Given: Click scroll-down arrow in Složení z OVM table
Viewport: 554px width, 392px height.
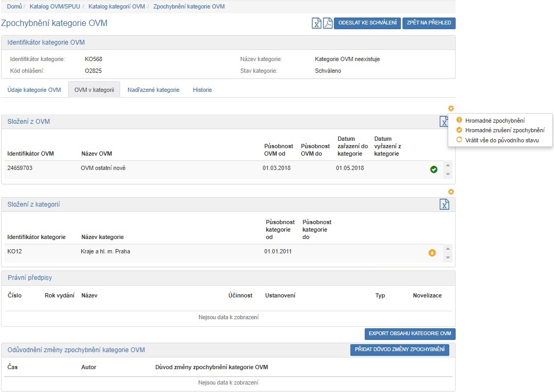Looking at the screenshot, I should tap(448, 175).
